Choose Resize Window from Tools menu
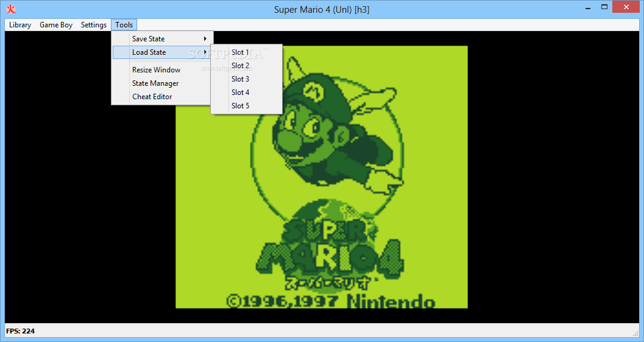The height and width of the screenshot is (342, 644). [163, 70]
